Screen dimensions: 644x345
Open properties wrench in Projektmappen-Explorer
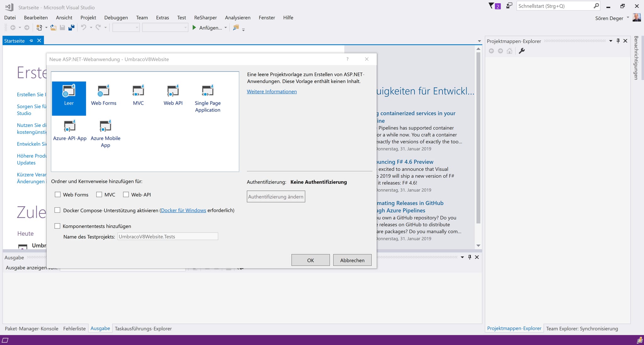pyautogui.click(x=522, y=51)
